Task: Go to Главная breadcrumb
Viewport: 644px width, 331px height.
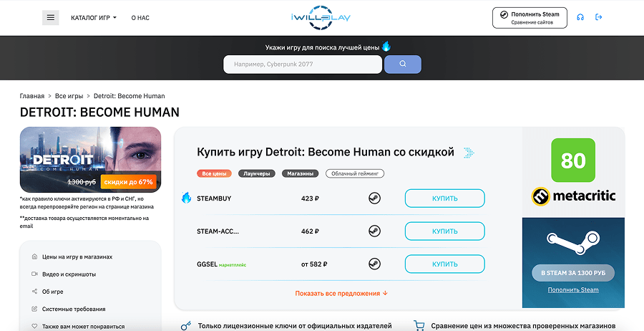Action: (x=32, y=96)
